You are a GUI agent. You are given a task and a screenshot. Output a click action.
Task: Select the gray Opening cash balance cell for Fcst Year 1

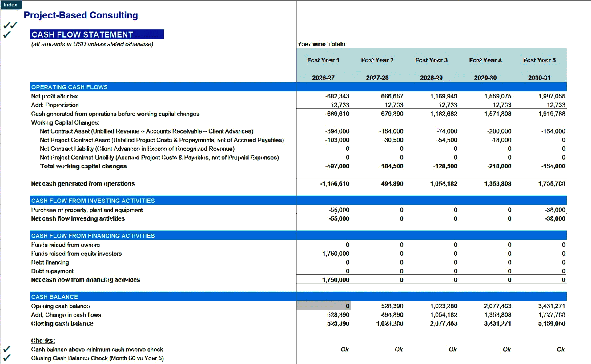click(x=323, y=306)
